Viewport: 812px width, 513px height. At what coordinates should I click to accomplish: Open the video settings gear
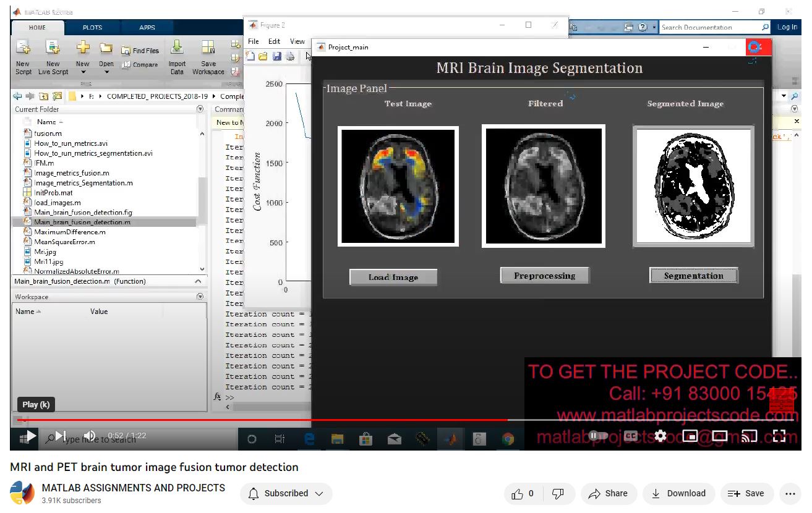point(660,436)
